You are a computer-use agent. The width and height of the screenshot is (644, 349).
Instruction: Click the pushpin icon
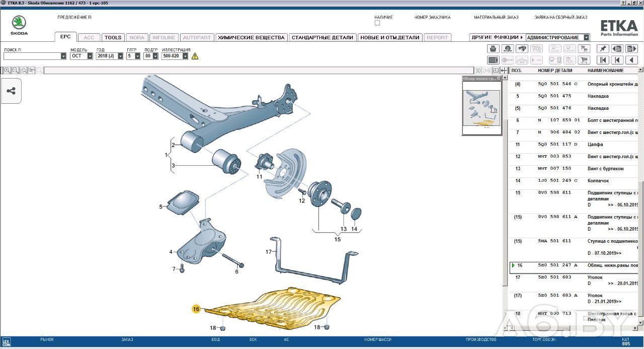click(602, 49)
